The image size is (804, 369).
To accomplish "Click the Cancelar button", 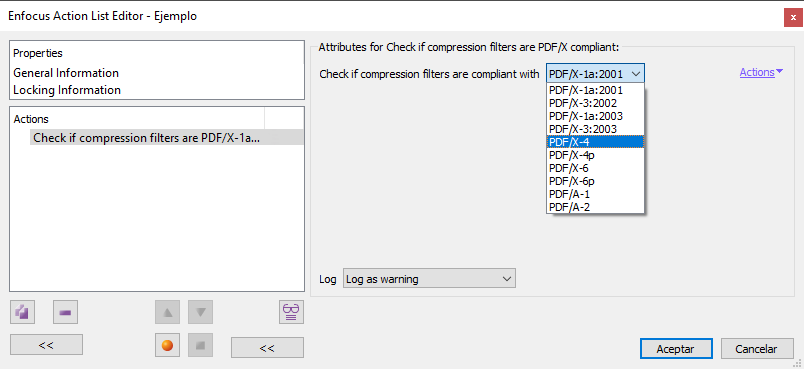I will [756, 348].
